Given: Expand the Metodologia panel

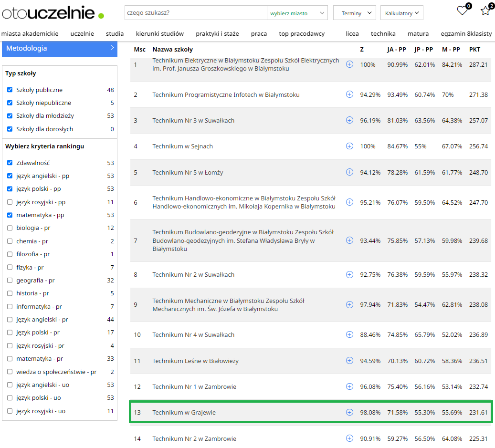Looking at the screenshot, I should [x=59, y=48].
